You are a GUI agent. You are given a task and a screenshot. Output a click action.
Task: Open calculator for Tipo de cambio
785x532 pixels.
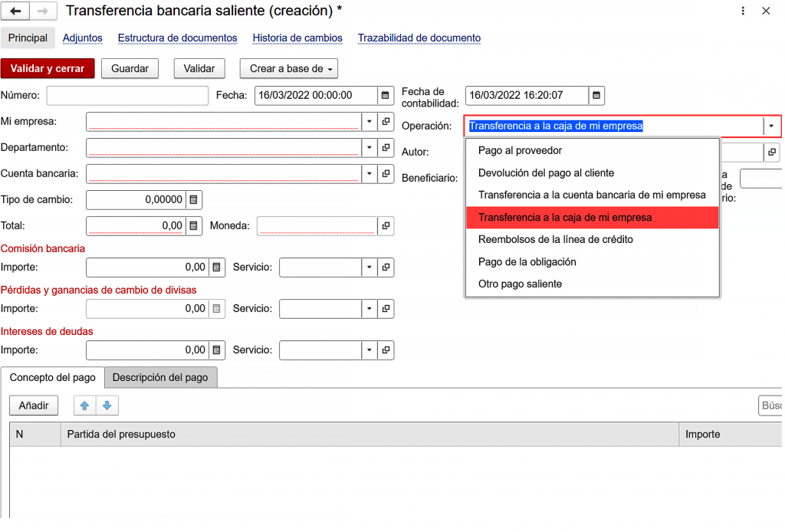pos(194,199)
